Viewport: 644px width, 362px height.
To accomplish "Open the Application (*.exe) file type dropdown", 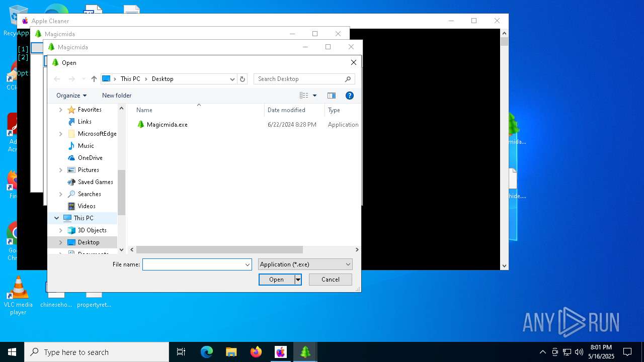I will [305, 264].
